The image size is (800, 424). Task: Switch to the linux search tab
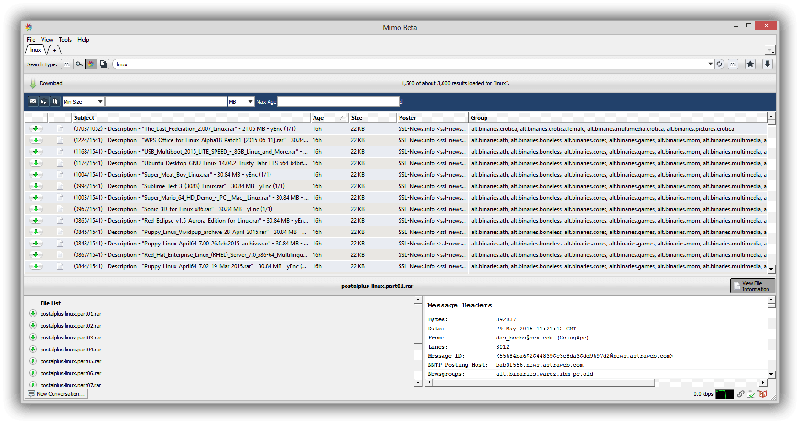tap(35, 50)
